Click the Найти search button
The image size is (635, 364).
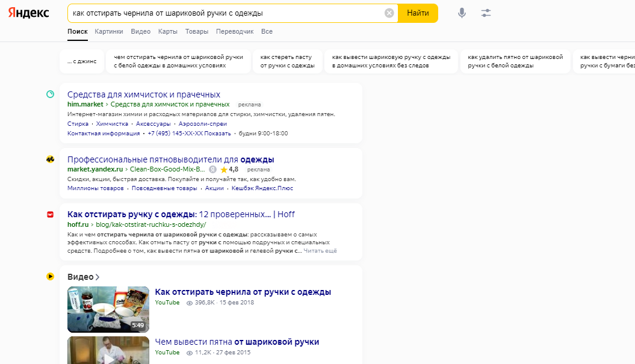coord(418,13)
